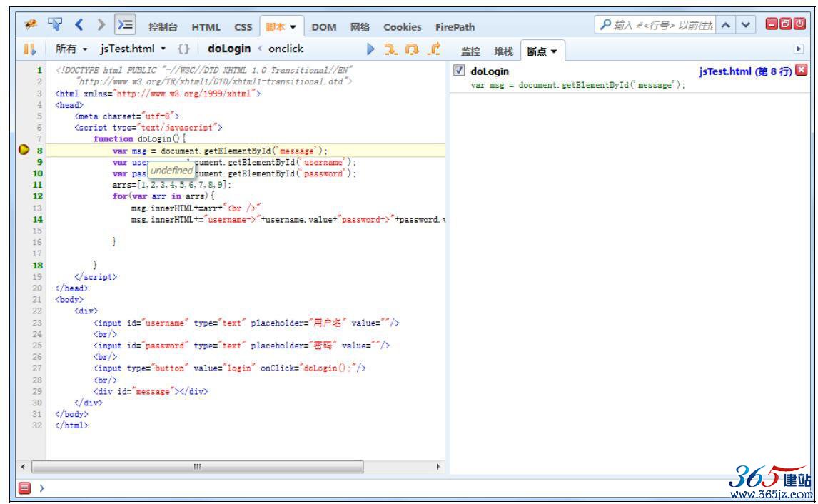Switch to the CSS tab
The width and height of the screenshot is (818, 504).
243,27
